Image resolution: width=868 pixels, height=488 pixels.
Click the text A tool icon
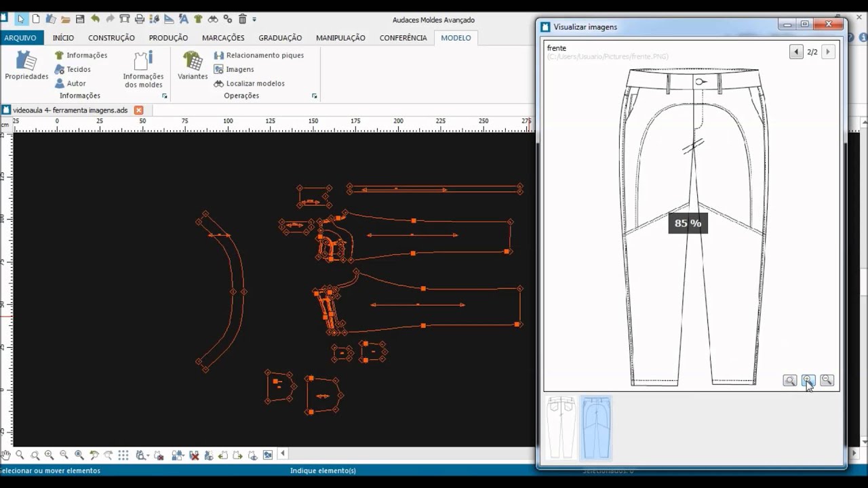[x=183, y=19]
